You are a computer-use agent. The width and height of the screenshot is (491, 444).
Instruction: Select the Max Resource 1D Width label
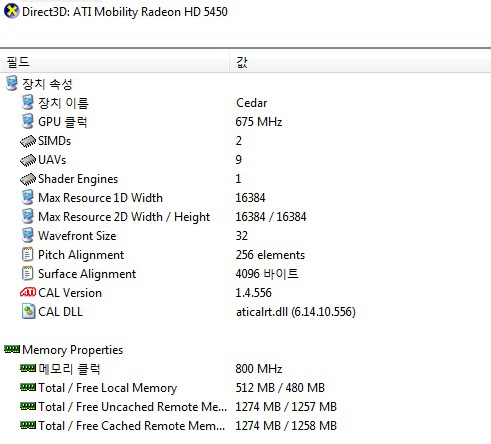[100, 198]
